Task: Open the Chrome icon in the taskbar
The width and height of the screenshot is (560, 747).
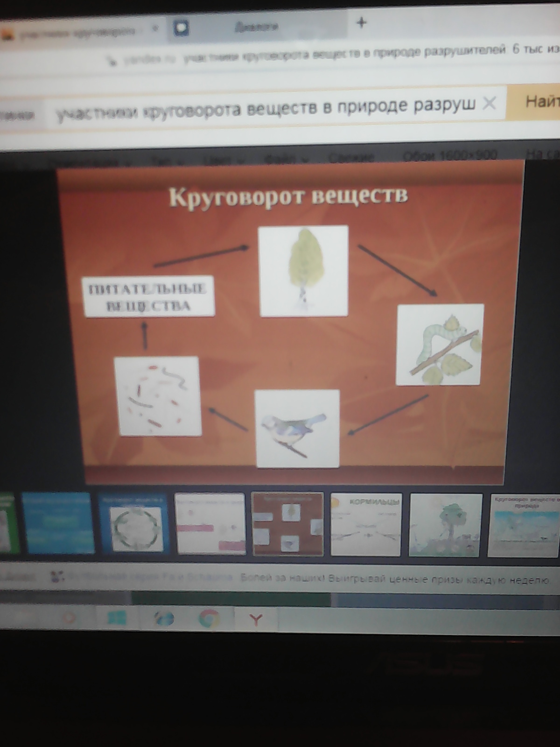Action: pos(209,619)
